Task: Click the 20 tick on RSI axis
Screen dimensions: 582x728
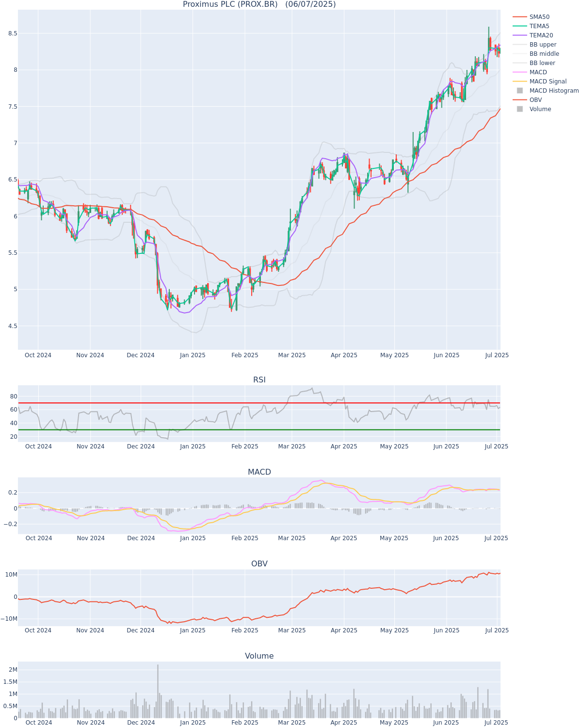Action: [x=14, y=437]
